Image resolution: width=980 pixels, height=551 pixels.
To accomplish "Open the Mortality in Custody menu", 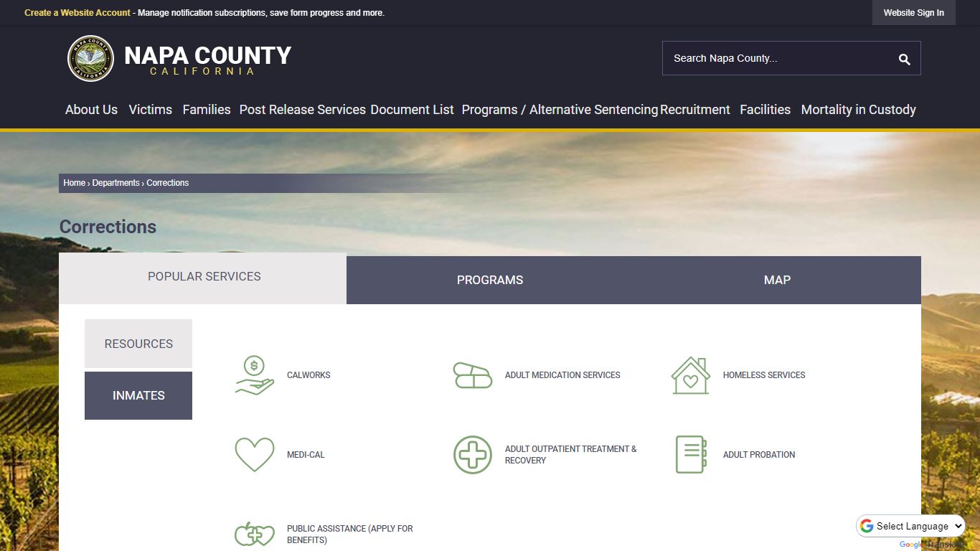I will [x=858, y=110].
